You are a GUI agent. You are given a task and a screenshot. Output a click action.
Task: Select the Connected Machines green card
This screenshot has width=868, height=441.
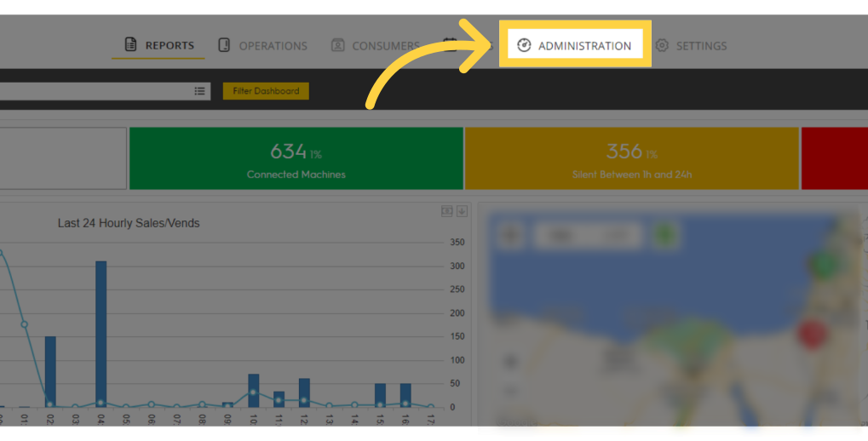pos(296,158)
